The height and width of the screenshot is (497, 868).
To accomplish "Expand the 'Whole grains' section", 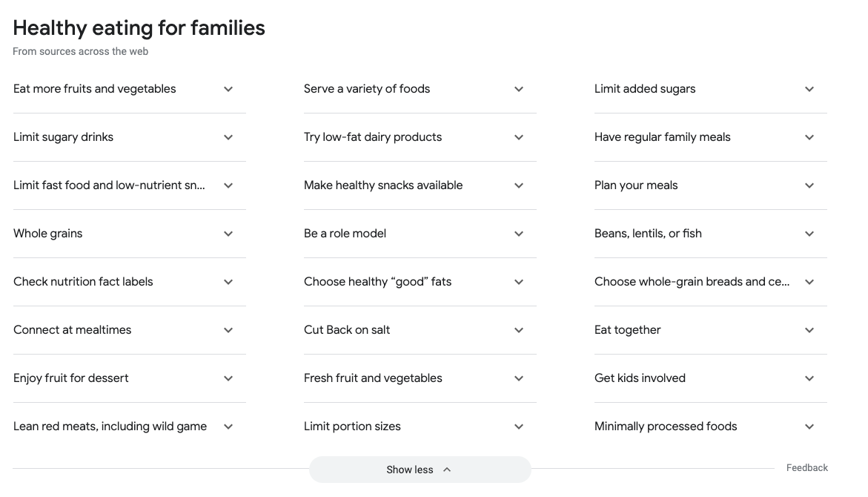I will pyautogui.click(x=228, y=234).
